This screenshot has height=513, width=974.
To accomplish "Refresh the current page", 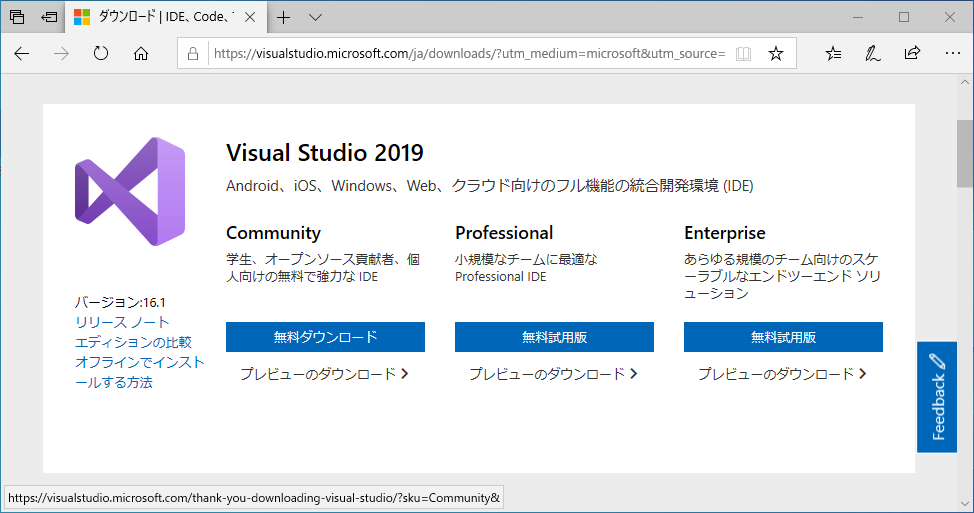I will [x=101, y=53].
